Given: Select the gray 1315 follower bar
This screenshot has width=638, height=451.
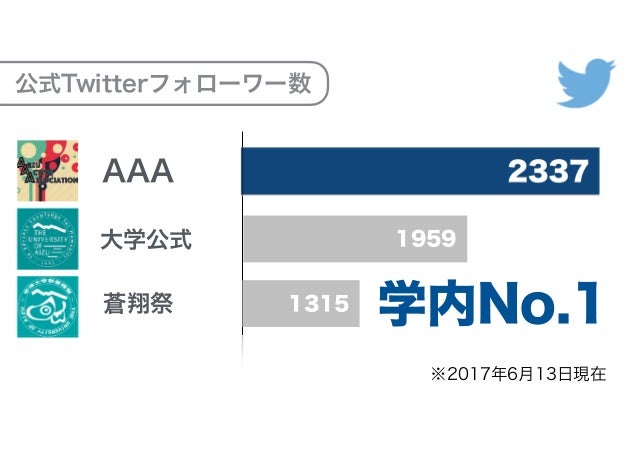Looking at the screenshot, I should coord(301,303).
